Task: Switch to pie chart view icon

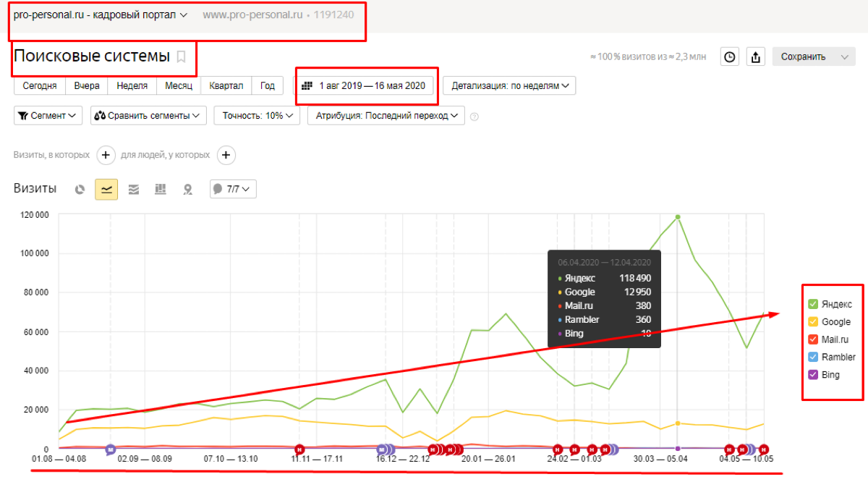Action: tap(80, 190)
